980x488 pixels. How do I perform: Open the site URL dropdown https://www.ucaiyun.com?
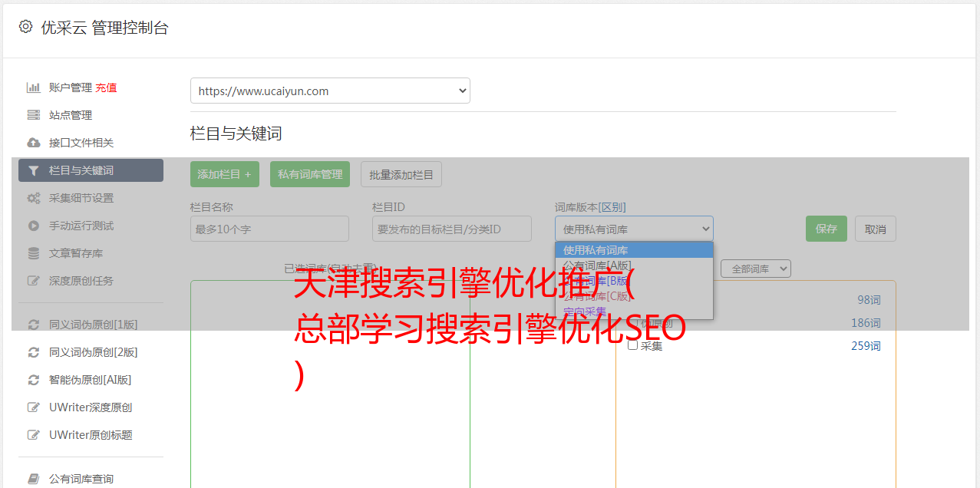click(x=330, y=91)
